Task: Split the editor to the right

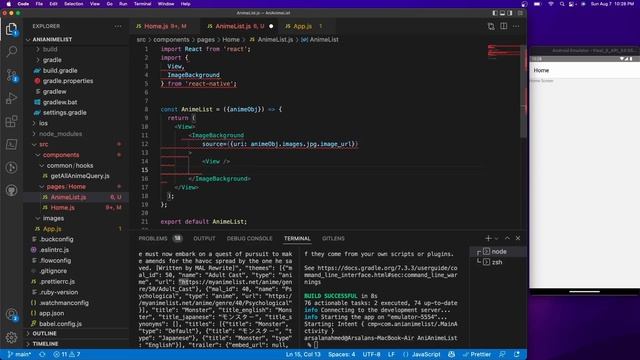Action: click(x=504, y=26)
